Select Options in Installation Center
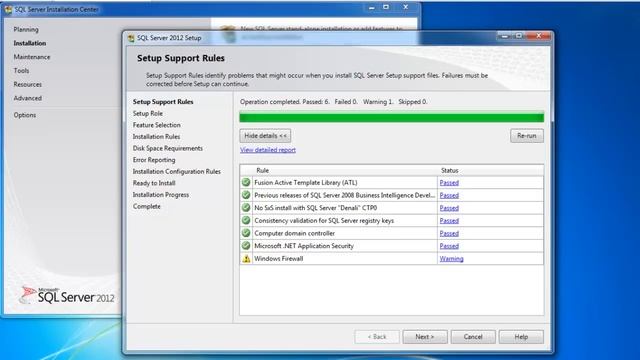The width and height of the screenshot is (640, 360). [25, 115]
